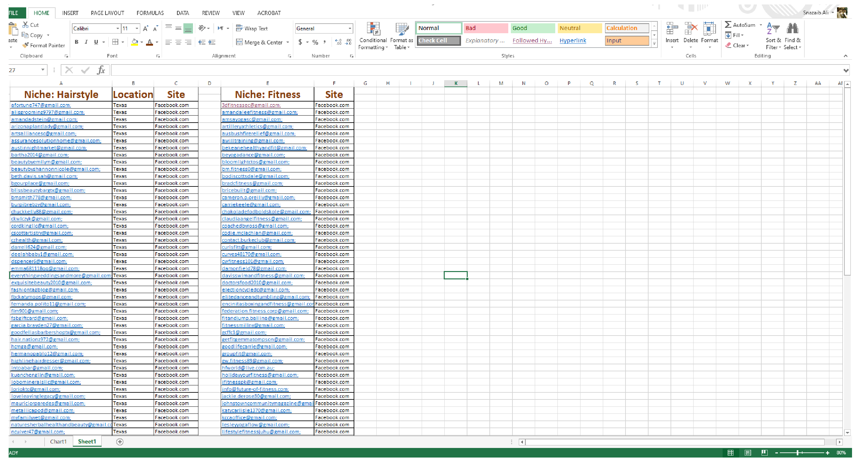Image resolution: width=868 pixels, height=462 pixels.
Task: Open the PAGE LAYOUT ribbon tab
Action: click(107, 13)
